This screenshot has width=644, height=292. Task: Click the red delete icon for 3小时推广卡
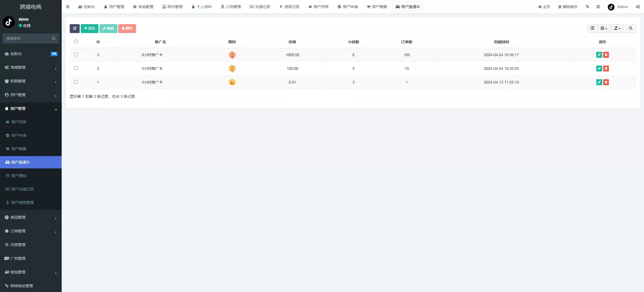click(x=606, y=82)
